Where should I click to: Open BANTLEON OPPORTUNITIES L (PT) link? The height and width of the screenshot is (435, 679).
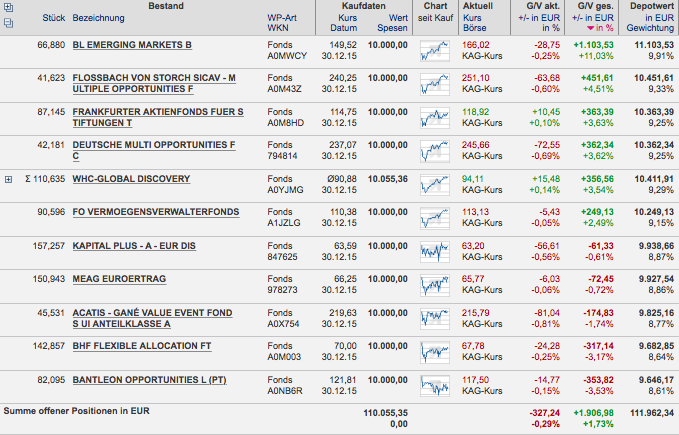pos(149,380)
